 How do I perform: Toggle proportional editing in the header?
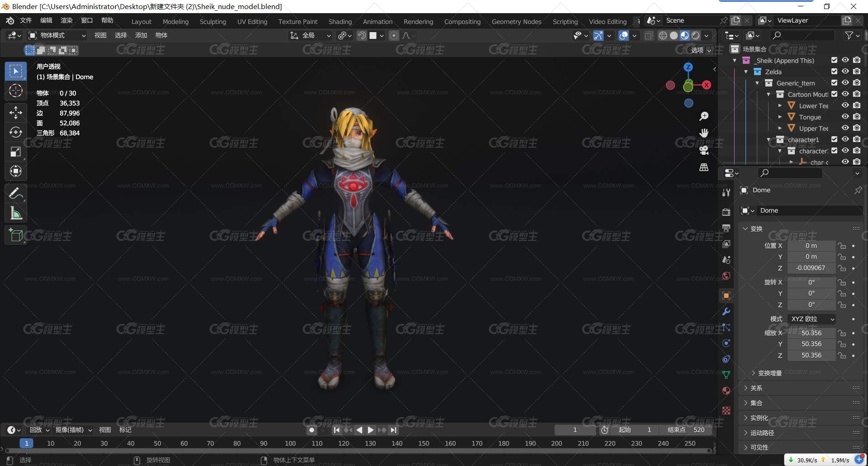(394, 35)
